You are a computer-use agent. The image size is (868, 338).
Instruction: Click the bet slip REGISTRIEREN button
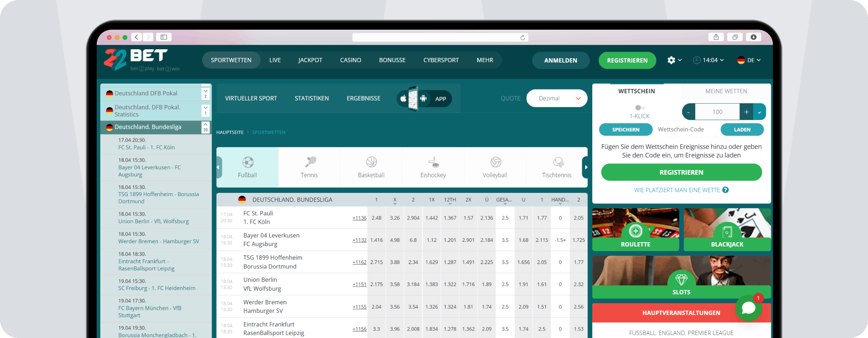(x=682, y=173)
